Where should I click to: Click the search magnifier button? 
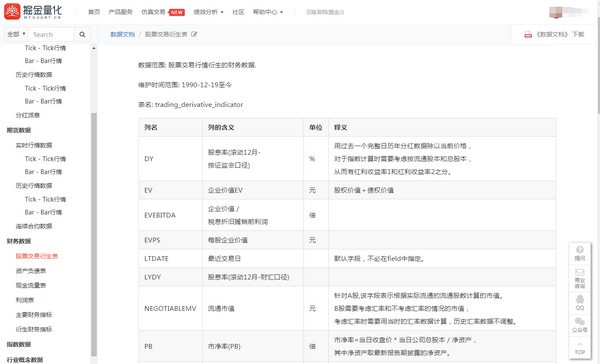click(x=82, y=34)
